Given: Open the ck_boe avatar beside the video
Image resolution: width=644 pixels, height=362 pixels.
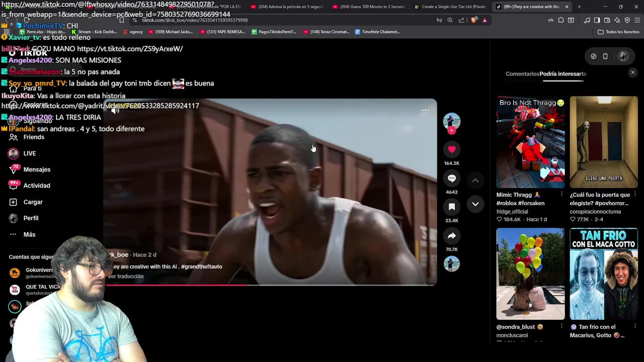Looking at the screenshot, I should click(x=452, y=121).
